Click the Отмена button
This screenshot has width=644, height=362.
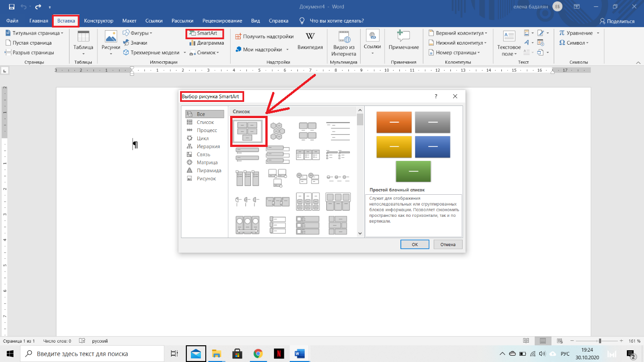coord(448,244)
